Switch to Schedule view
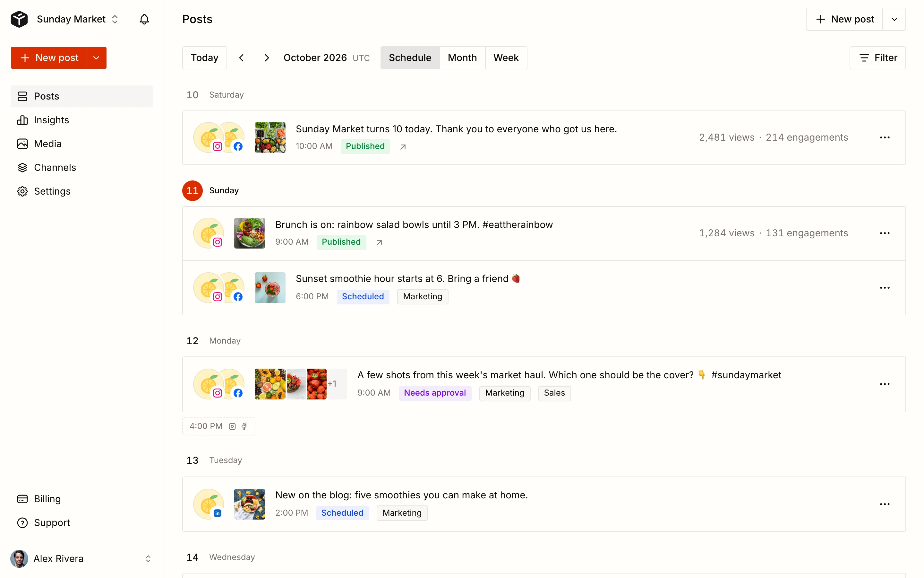Viewport: 924px width, 578px height. 410,58
